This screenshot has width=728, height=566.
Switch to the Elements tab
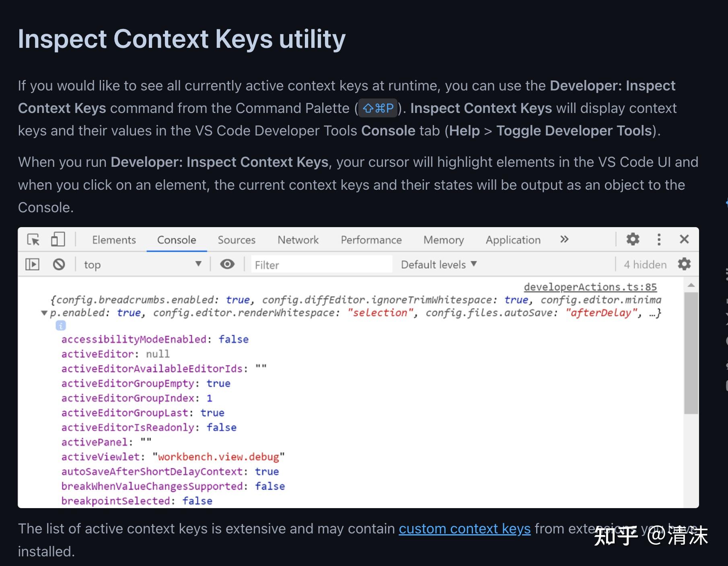[114, 239]
